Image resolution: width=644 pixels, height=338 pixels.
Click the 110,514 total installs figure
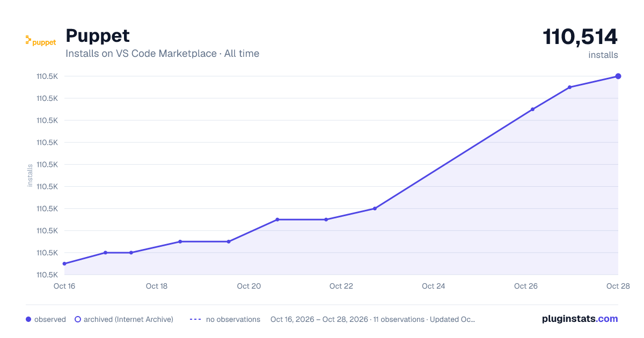pos(580,37)
